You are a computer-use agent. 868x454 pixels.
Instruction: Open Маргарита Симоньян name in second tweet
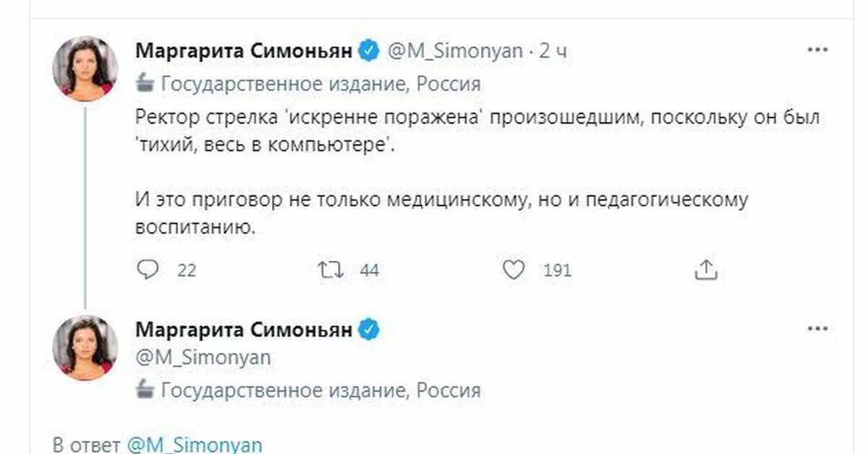point(244,330)
